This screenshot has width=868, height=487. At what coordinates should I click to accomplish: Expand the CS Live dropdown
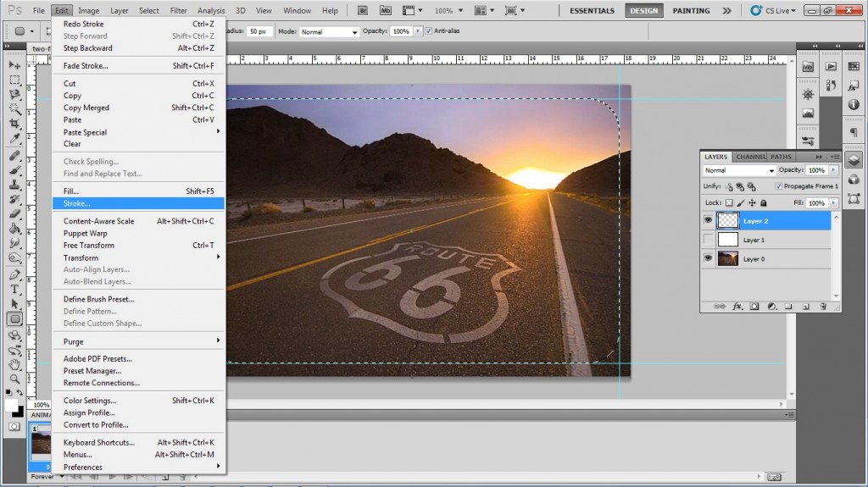click(773, 10)
